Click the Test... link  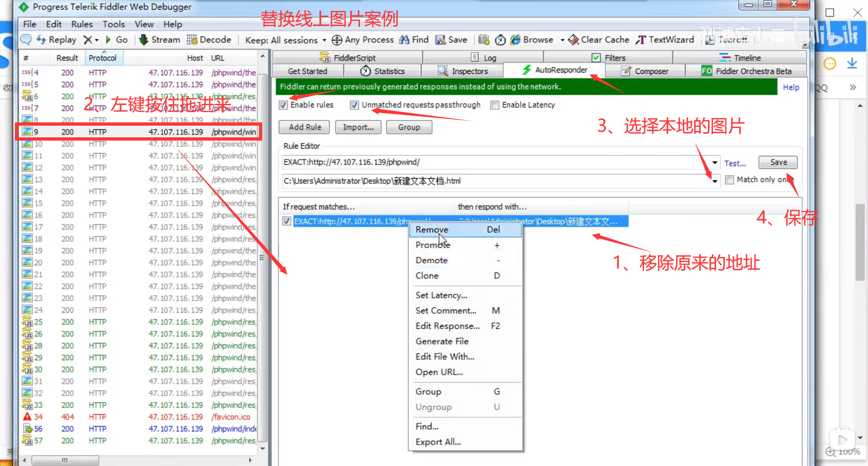click(x=735, y=163)
